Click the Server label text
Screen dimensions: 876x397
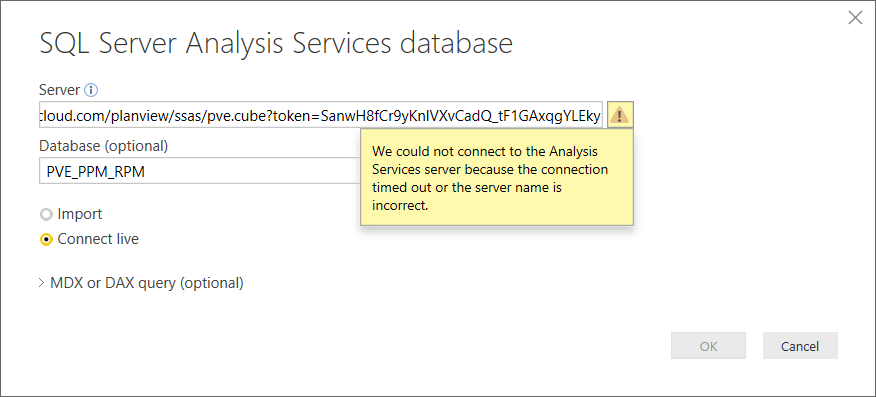click(x=60, y=89)
